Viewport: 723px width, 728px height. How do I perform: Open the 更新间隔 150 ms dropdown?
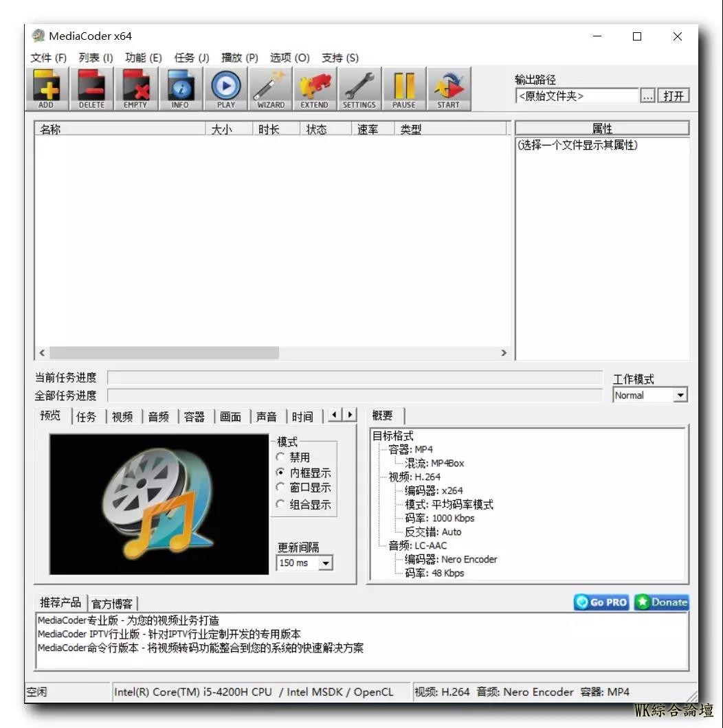point(304,562)
